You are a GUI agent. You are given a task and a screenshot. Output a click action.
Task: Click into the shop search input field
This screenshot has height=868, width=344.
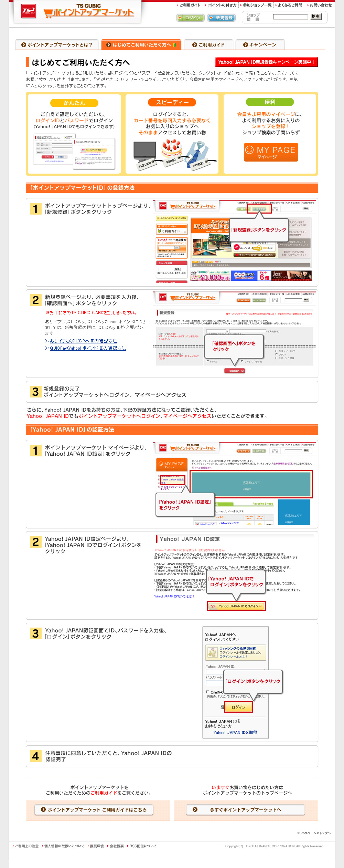pyautogui.click(x=290, y=17)
